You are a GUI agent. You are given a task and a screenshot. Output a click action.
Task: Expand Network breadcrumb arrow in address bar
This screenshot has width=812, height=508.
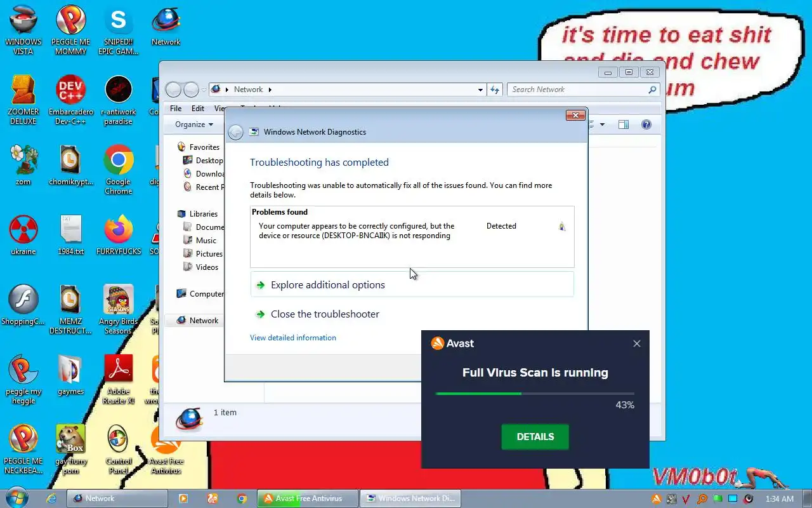click(270, 90)
